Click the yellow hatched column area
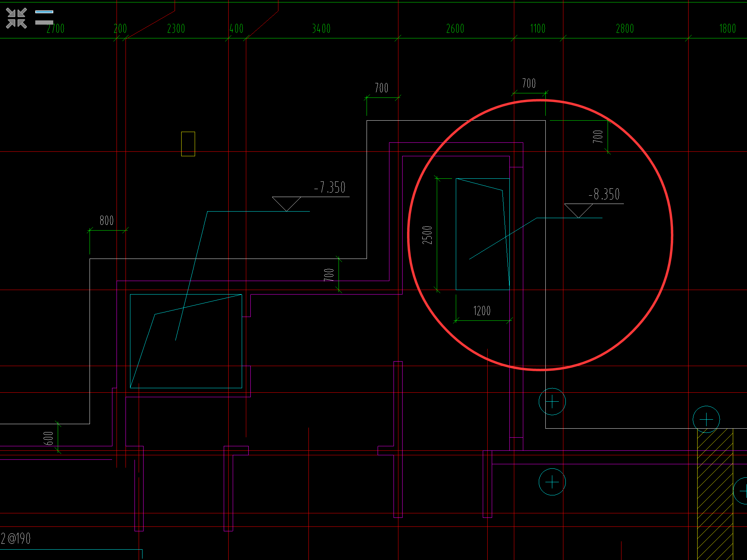The height and width of the screenshot is (560, 747). click(715, 494)
